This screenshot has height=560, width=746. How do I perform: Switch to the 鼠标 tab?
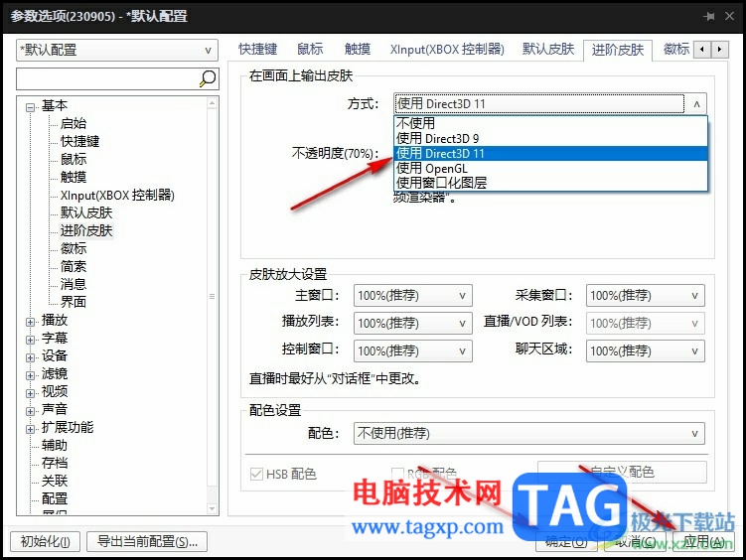(x=310, y=49)
